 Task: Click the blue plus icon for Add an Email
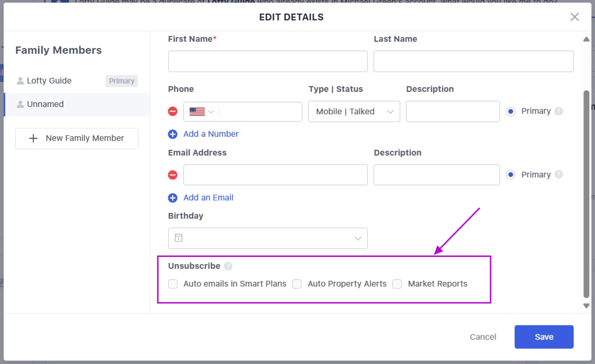click(173, 198)
